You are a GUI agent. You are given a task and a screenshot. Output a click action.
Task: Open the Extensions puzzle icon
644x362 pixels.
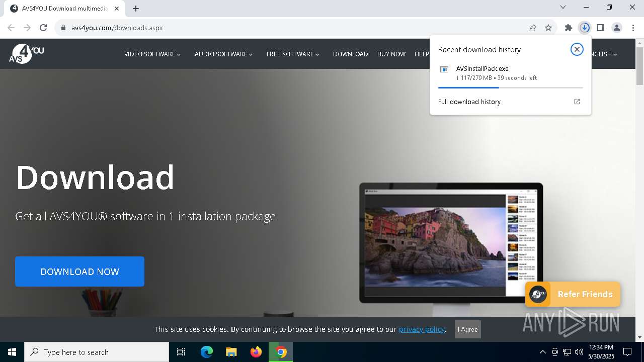[x=569, y=28]
